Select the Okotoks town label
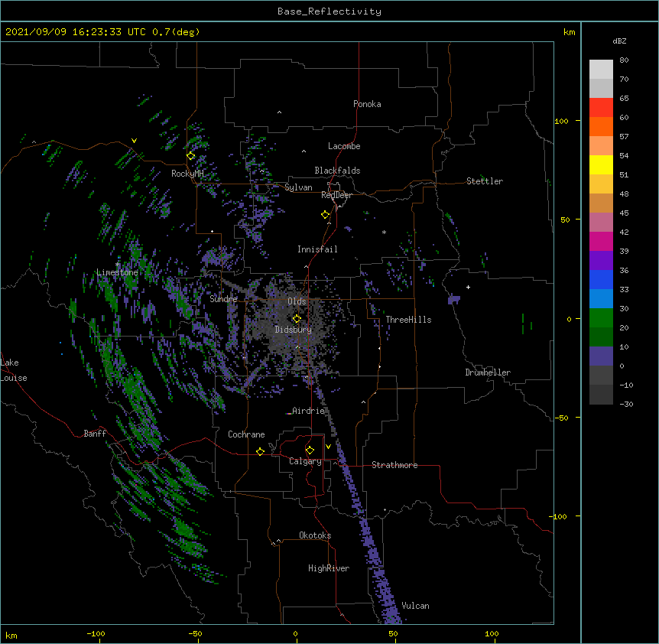The height and width of the screenshot is (644, 659). click(x=315, y=535)
